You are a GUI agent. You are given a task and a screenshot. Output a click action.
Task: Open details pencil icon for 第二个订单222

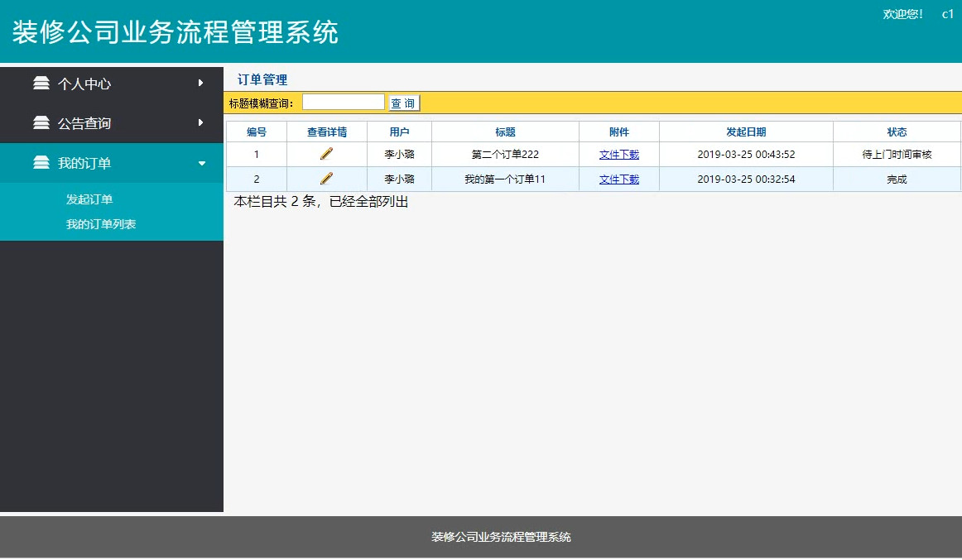point(326,154)
